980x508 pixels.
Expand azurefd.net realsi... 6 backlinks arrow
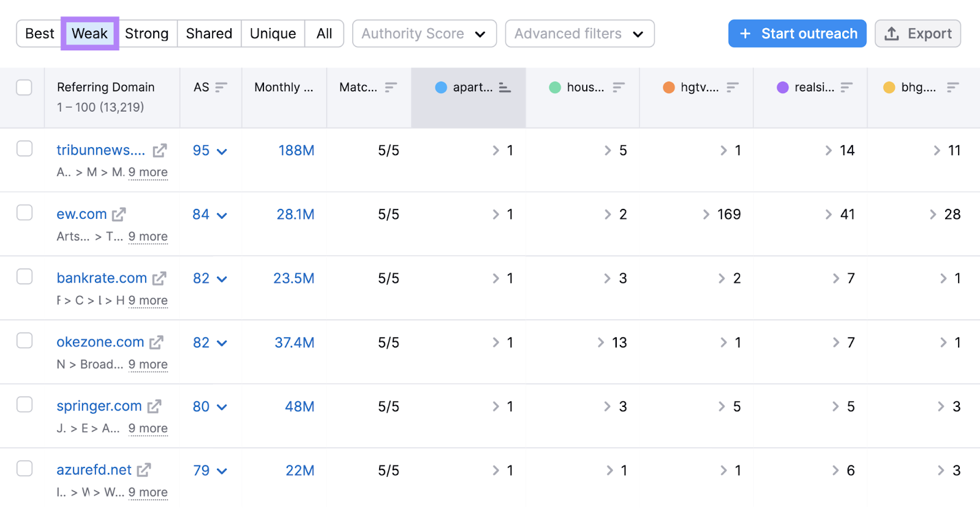pos(836,470)
